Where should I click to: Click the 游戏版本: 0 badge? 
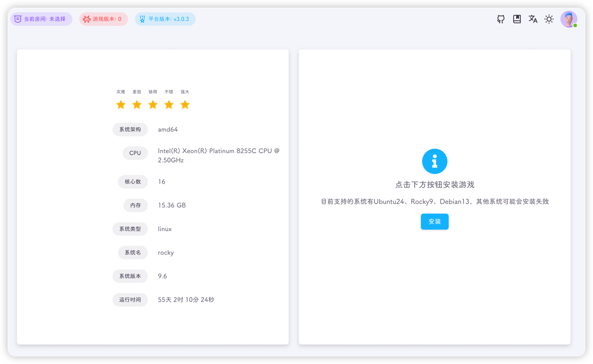pyautogui.click(x=103, y=19)
